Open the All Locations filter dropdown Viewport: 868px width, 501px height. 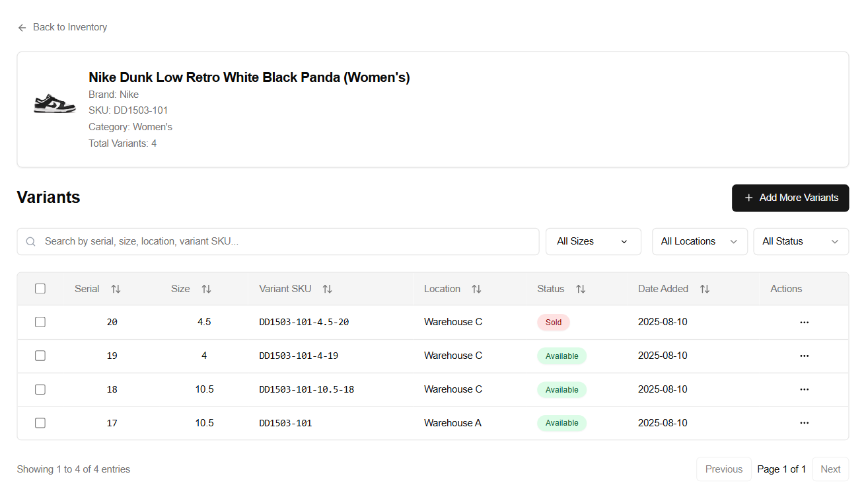[699, 241]
